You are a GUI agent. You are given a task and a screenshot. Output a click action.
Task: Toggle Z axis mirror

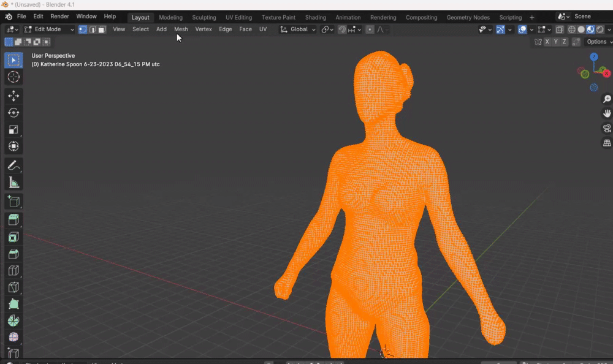tap(564, 42)
